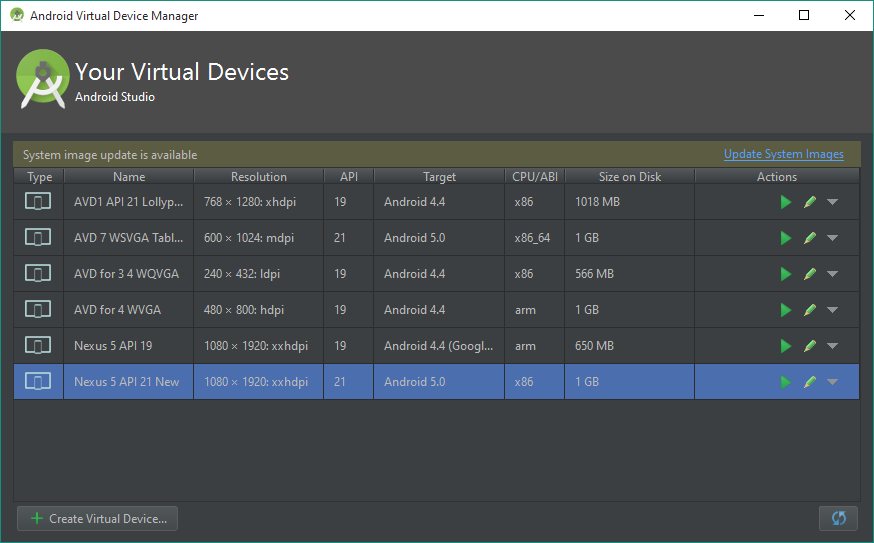874x543 pixels.
Task: Sort by the API column header
Action: click(x=349, y=177)
